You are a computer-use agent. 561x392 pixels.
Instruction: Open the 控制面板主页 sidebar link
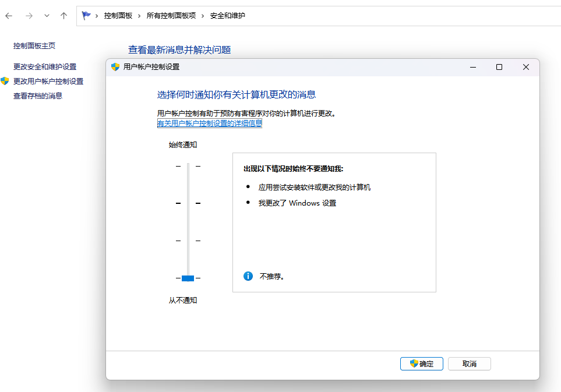click(34, 45)
